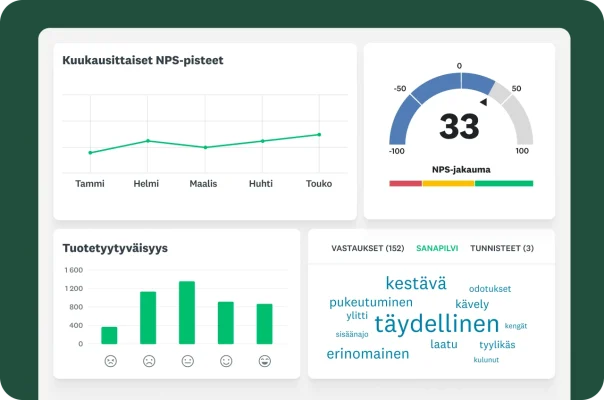
Task: Click the word 'odotukset' in word cloud
Action: [x=490, y=289]
